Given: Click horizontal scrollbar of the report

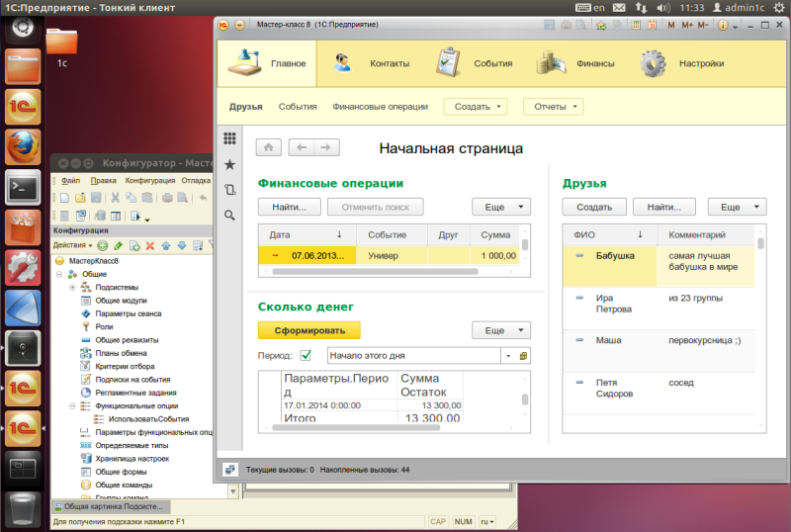Looking at the screenshot, I should point(356,427).
